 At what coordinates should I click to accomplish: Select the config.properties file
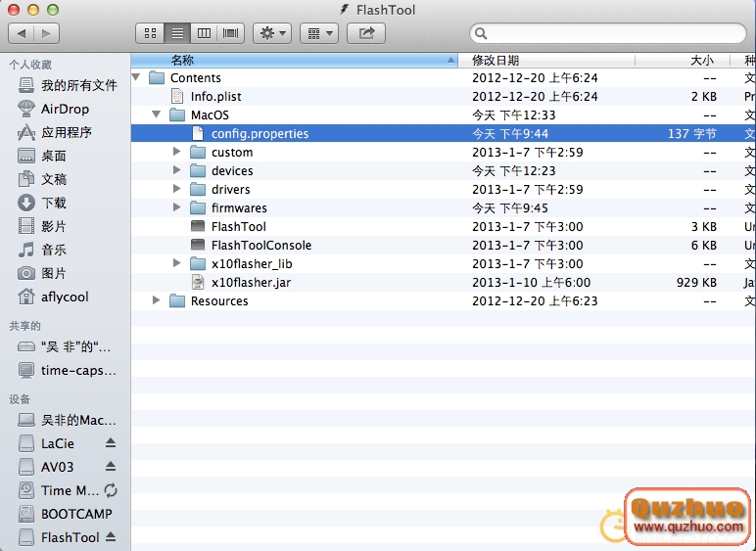[444, 133]
